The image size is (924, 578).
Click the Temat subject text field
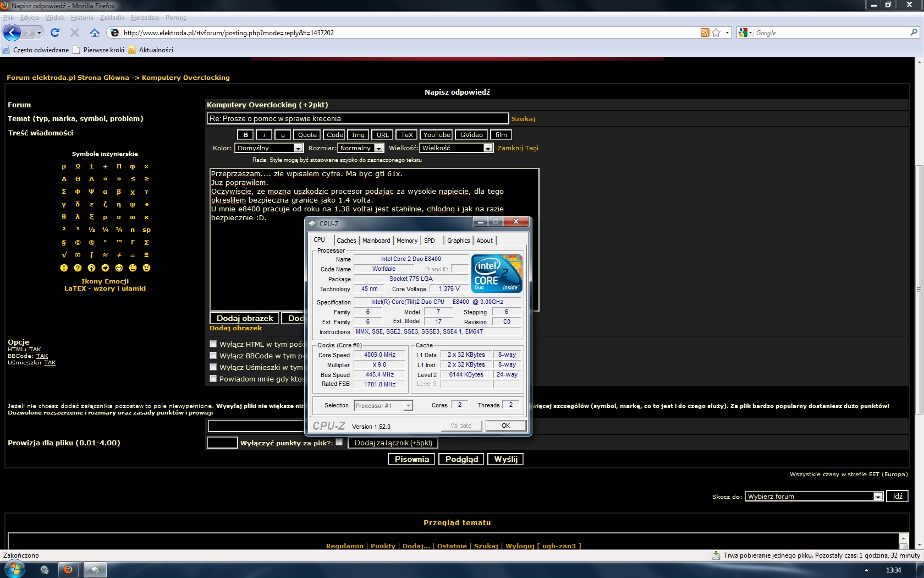[x=358, y=118]
